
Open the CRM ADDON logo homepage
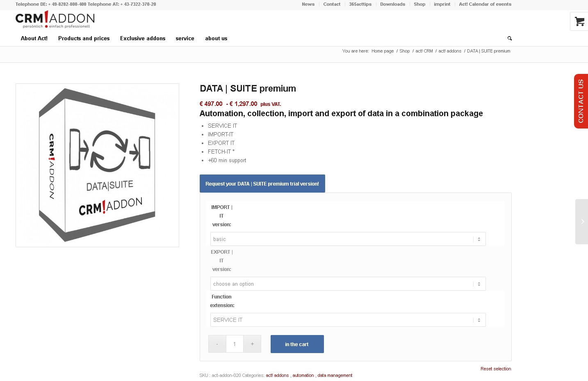[x=55, y=20]
